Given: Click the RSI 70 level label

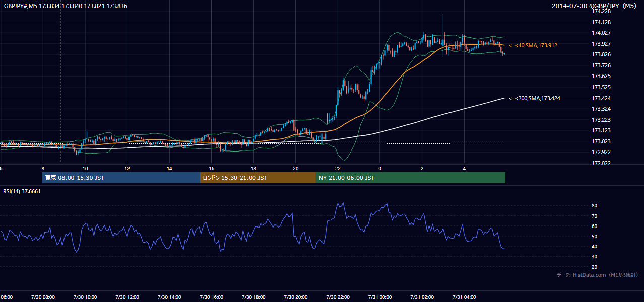Looking at the screenshot, I should [594, 216].
